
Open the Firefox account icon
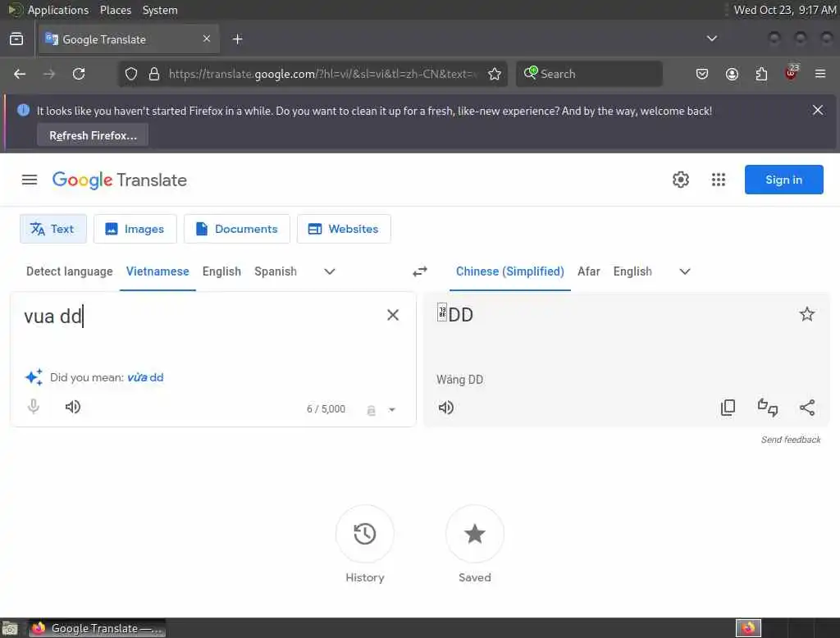[x=732, y=74]
